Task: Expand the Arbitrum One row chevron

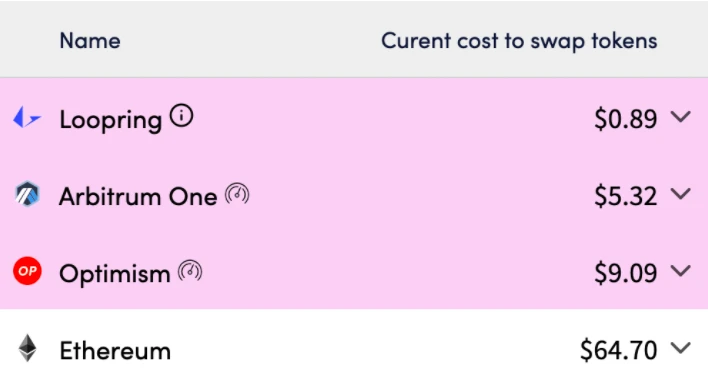Action: point(680,194)
